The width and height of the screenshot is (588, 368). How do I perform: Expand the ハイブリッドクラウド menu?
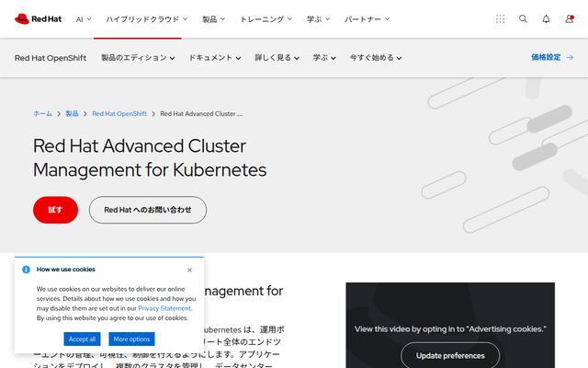tap(146, 19)
